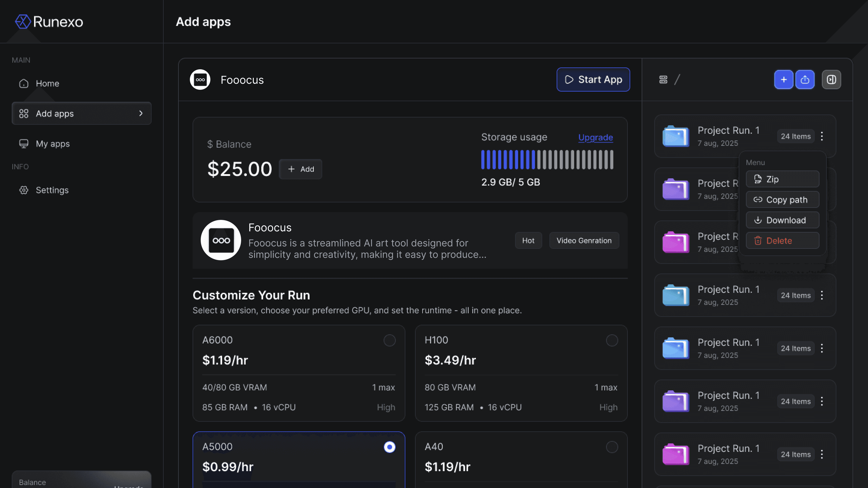
Task: Toggle the side panel collapse icon
Action: (x=831, y=80)
